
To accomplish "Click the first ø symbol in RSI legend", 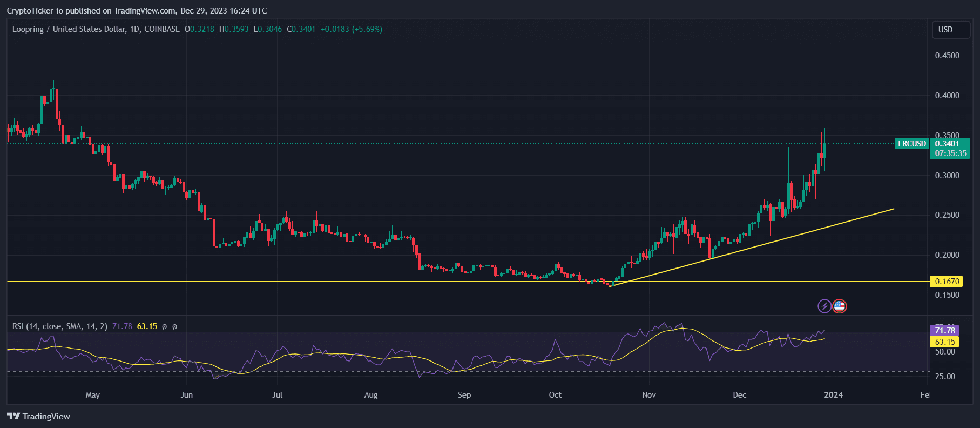I will coord(164,326).
